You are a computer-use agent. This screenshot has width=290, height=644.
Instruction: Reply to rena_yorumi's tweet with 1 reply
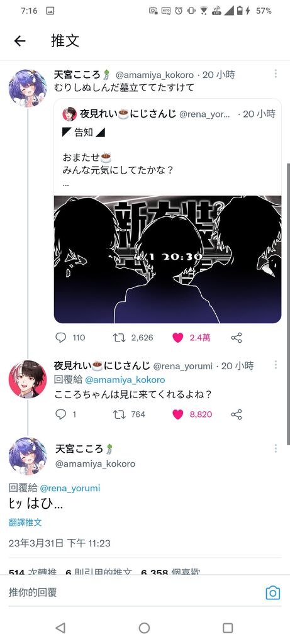(x=61, y=414)
